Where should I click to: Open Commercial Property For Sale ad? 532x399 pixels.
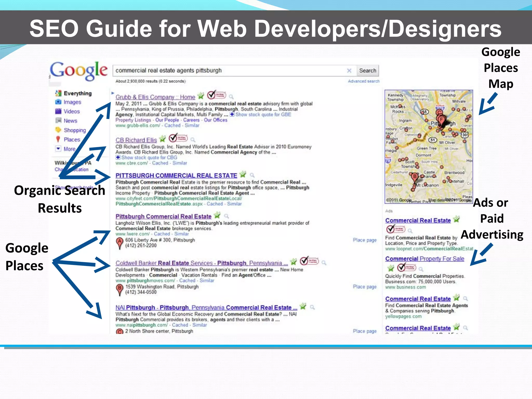425,259
